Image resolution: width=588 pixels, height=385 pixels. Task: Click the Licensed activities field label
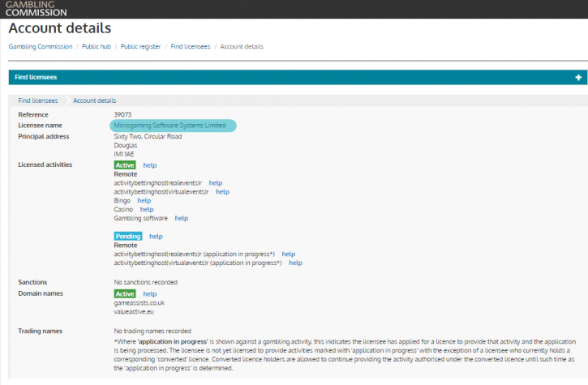45,165
